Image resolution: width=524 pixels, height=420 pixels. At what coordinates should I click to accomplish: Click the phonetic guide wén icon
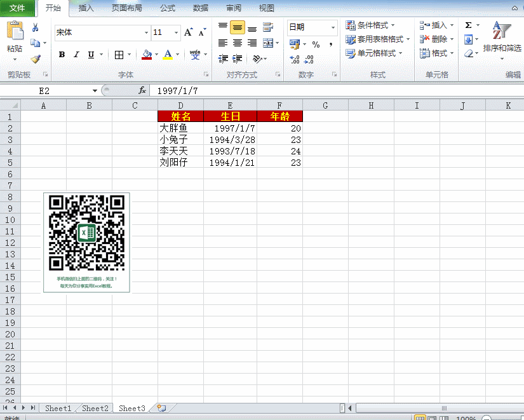click(195, 55)
